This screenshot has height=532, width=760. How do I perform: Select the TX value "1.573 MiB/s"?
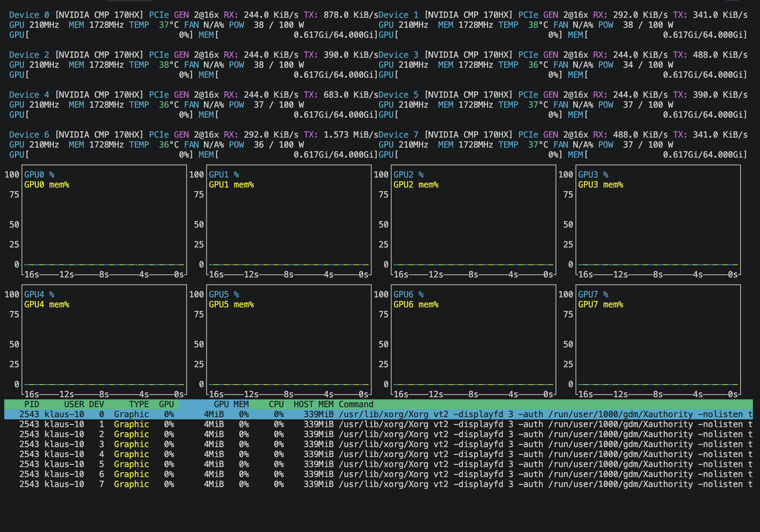tap(350, 135)
